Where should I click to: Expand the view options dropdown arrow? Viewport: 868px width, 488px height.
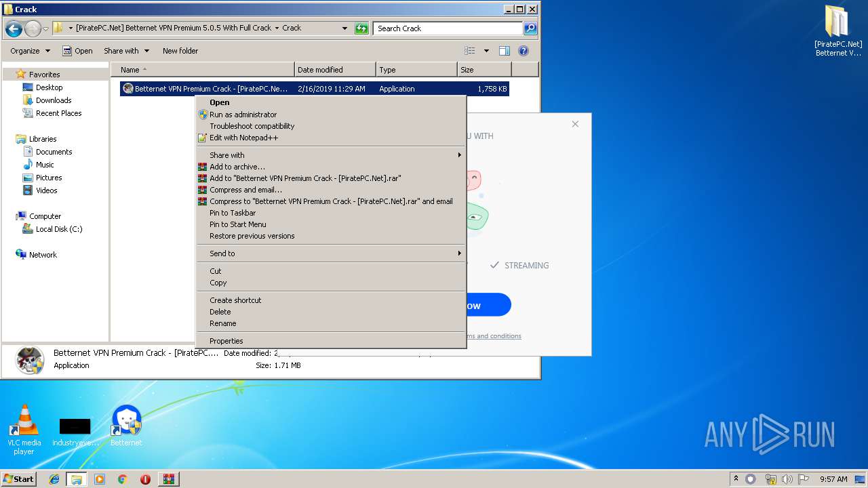(x=486, y=51)
